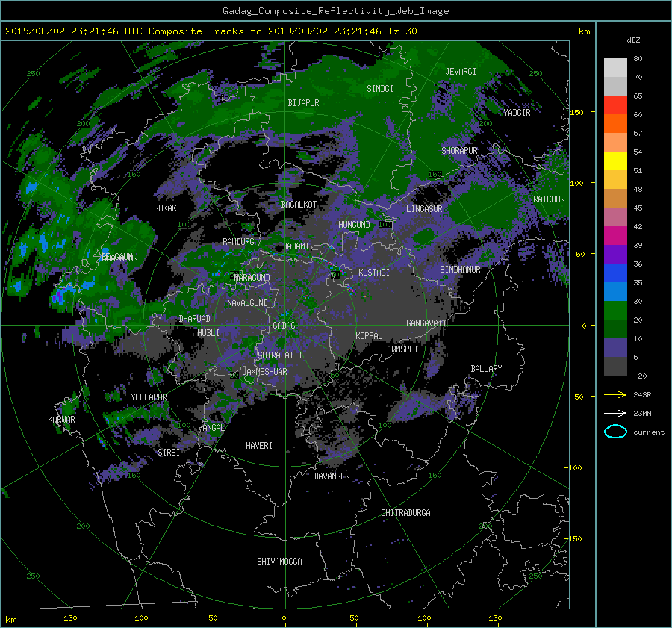
Task: Click the SHIRAHATTI city label
Action: (280, 355)
